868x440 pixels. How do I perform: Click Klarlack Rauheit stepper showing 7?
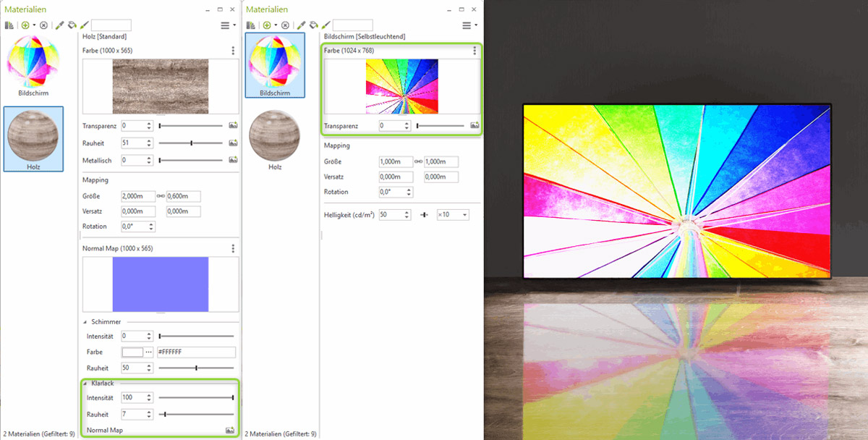pos(137,414)
